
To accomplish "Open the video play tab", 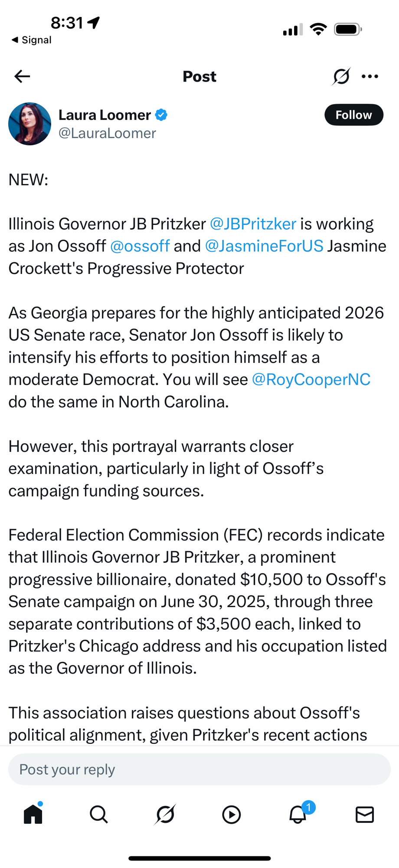I will tap(232, 814).
